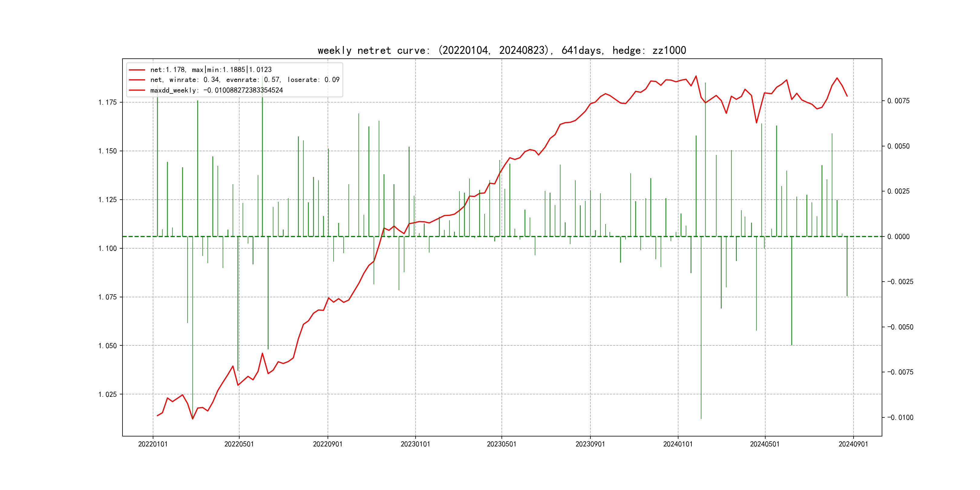This screenshot has height=490, width=980.
Task: Click the 20220501 x-axis date label
Action: [x=239, y=444]
